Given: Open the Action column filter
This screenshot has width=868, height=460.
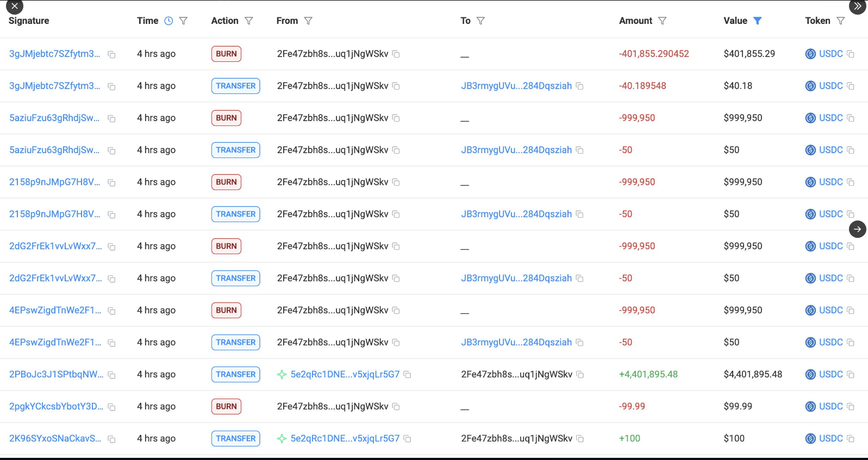Looking at the screenshot, I should 249,21.
